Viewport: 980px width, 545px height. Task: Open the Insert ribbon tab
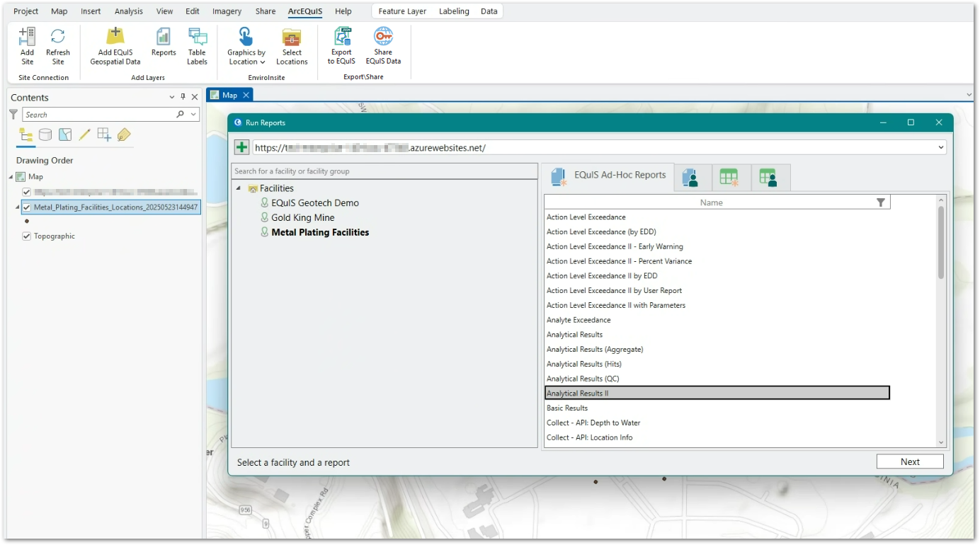(x=91, y=11)
